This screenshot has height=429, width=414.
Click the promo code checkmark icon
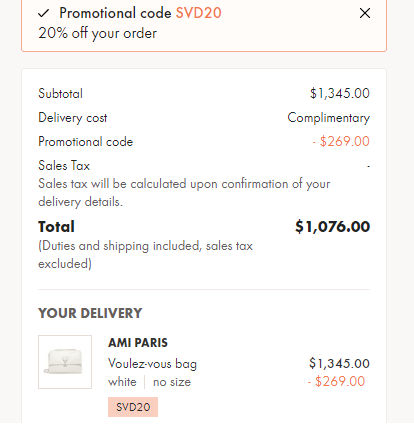coord(44,13)
